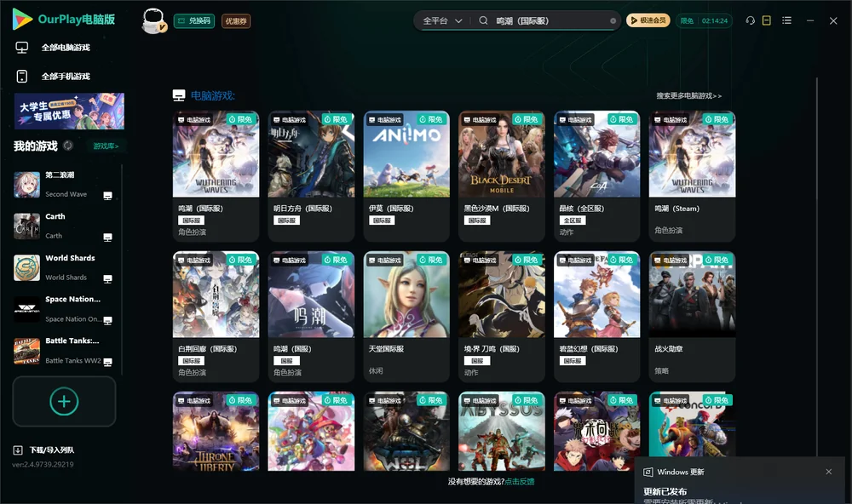Open the ABYSSUS game card
This screenshot has width=852, height=504.
pyautogui.click(x=502, y=431)
